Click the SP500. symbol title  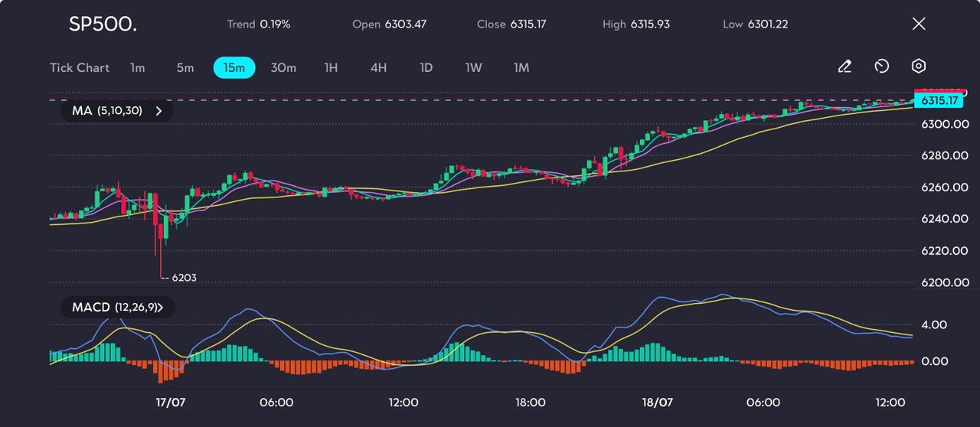(103, 24)
